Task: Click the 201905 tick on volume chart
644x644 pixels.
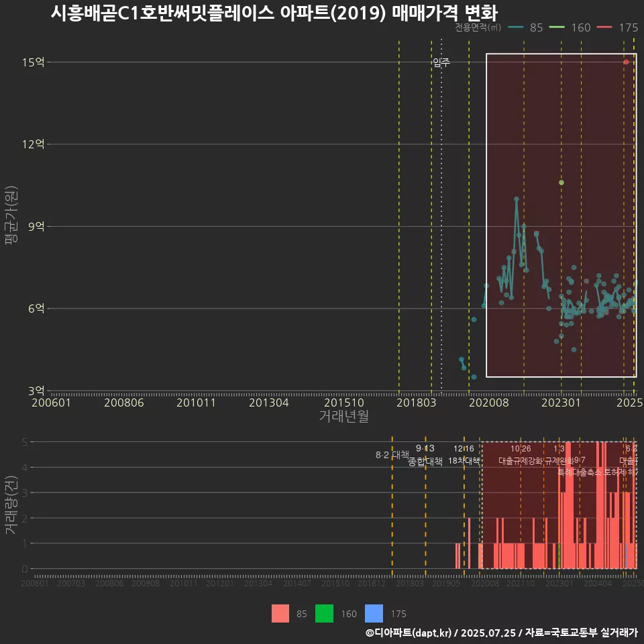Action: coord(446,583)
